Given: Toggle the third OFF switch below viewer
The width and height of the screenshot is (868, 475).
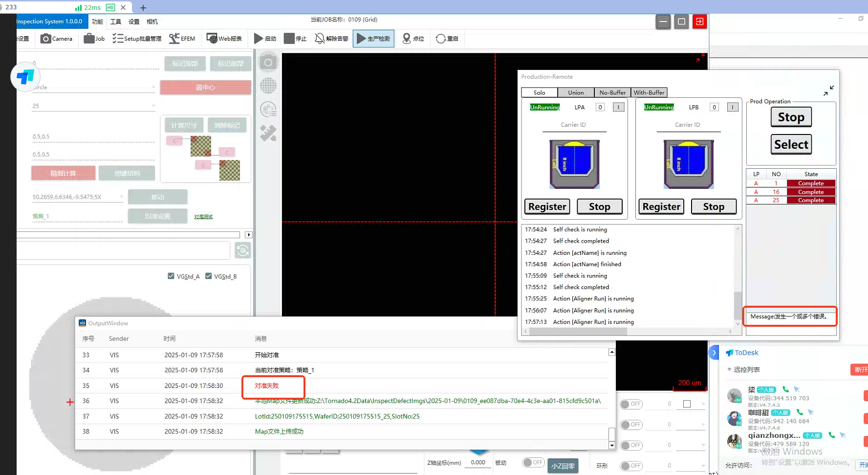Looking at the screenshot, I should click(x=631, y=445).
